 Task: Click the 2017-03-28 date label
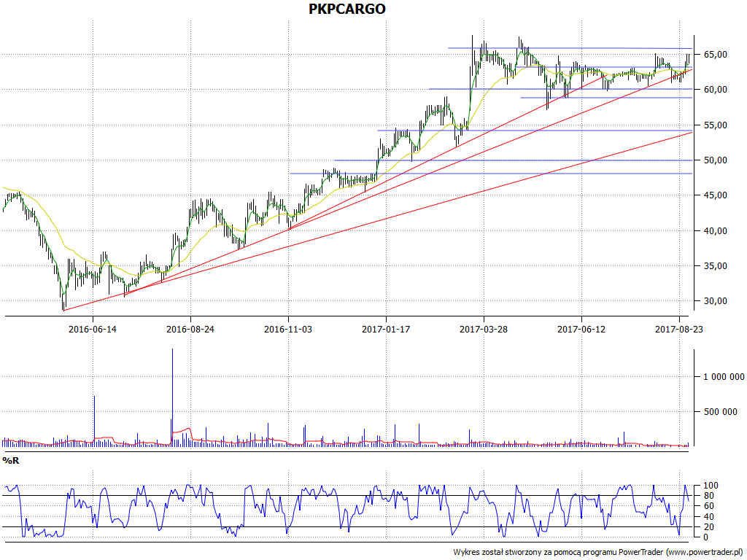pyautogui.click(x=484, y=329)
